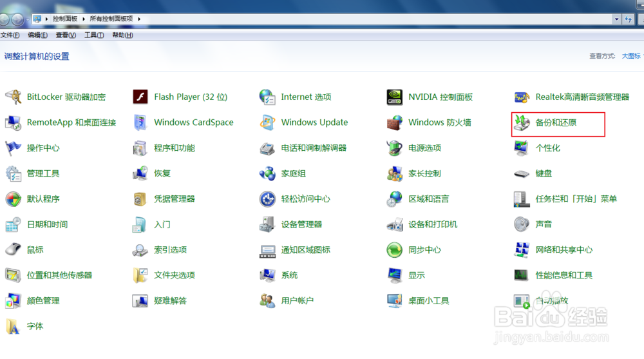Open the 任务栏和「开始」菜单 link
The width and height of the screenshot is (644, 359).
[576, 199]
